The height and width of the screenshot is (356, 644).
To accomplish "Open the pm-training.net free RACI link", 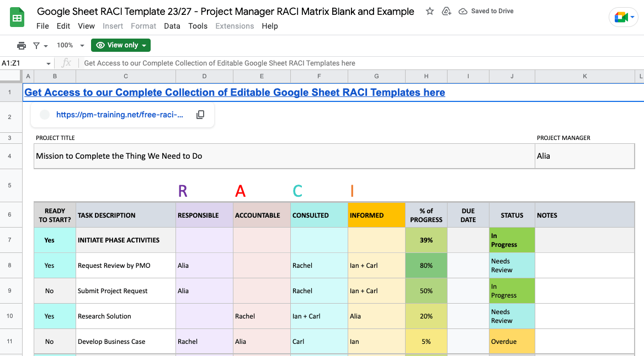I will (119, 114).
